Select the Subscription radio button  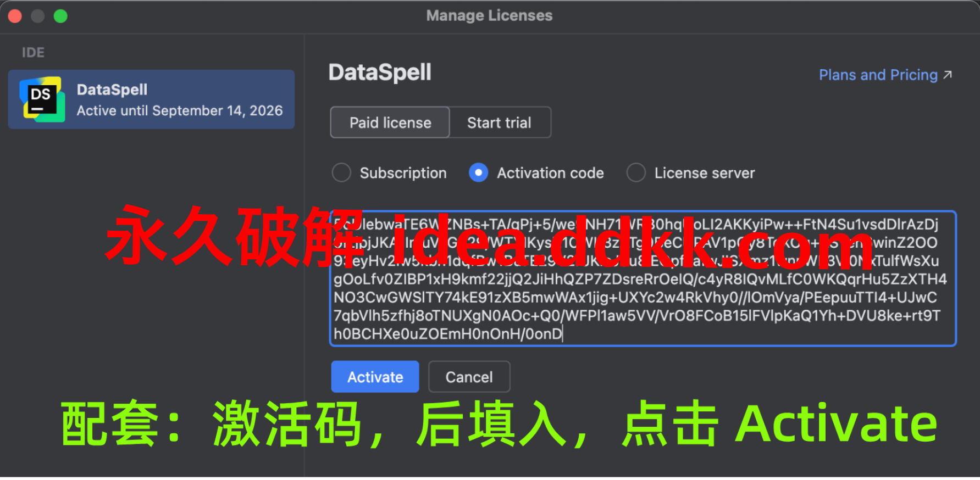coord(341,172)
